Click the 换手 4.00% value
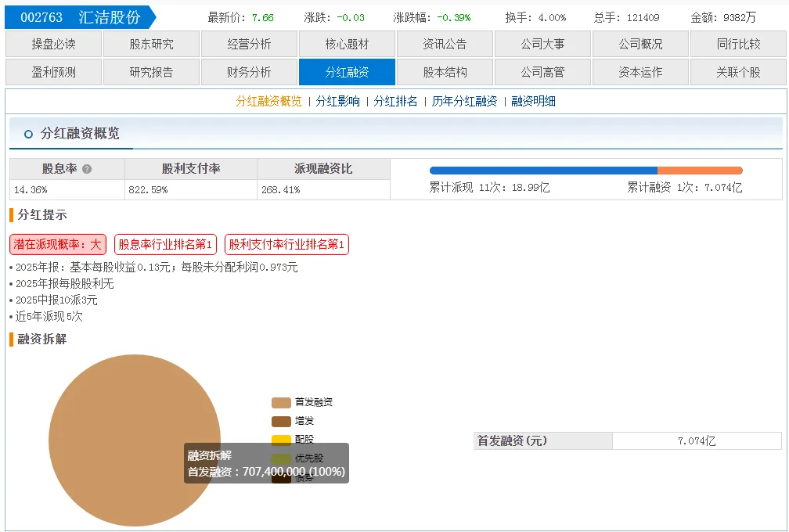The image size is (789, 532). 552,17
